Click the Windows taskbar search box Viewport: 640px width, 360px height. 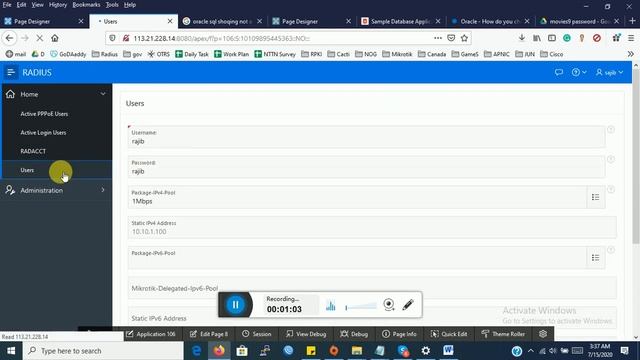[103, 351]
